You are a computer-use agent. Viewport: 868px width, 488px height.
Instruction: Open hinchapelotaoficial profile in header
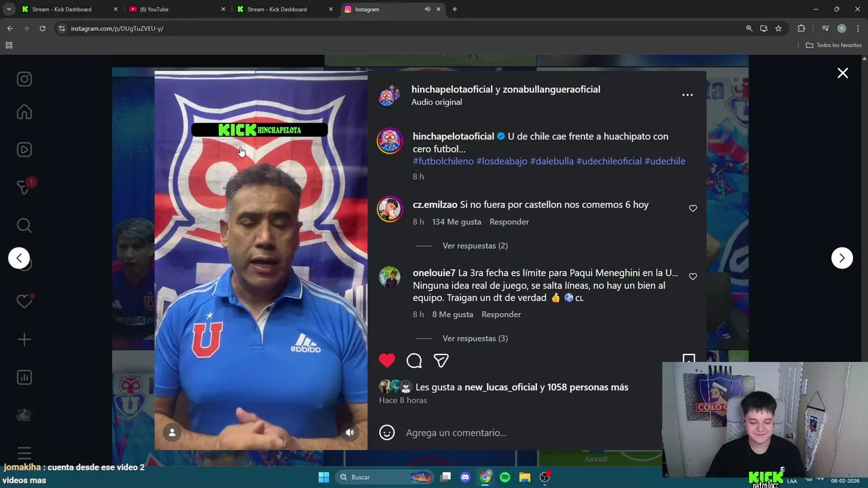(x=452, y=89)
